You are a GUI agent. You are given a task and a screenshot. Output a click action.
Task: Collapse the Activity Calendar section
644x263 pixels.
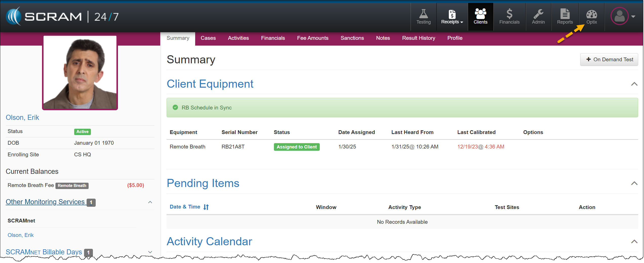coord(634,242)
